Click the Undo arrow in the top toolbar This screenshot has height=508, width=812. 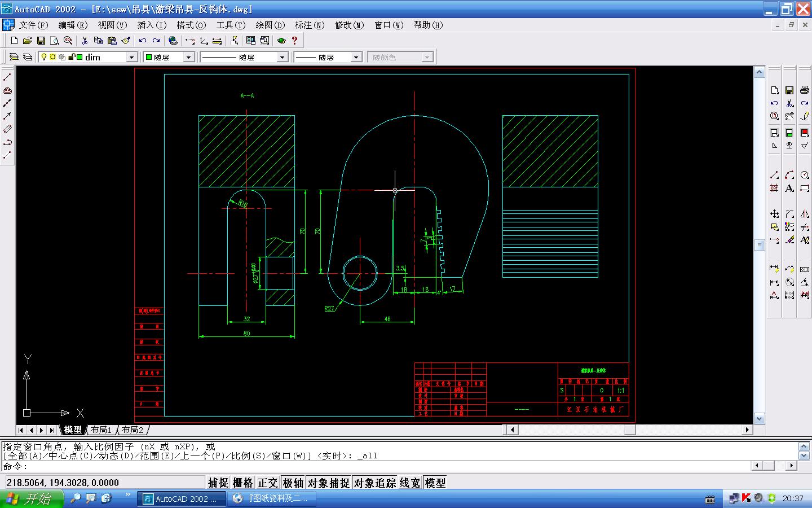click(x=143, y=41)
